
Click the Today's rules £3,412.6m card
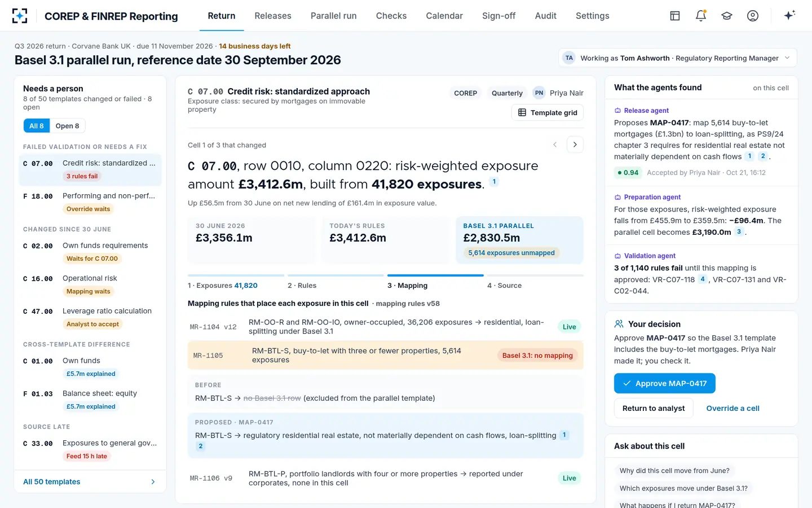386,240
